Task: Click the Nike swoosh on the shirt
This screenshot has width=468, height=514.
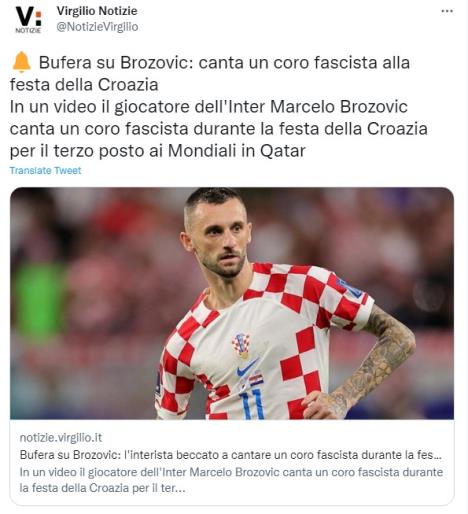Action: point(247,367)
